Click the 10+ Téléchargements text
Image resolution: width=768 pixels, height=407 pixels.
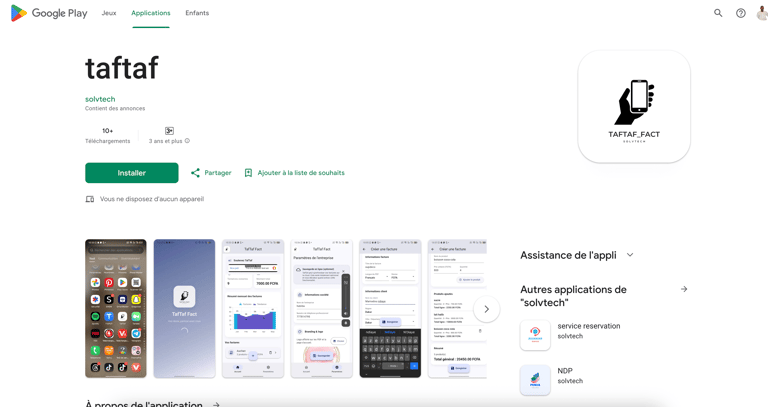coord(108,136)
